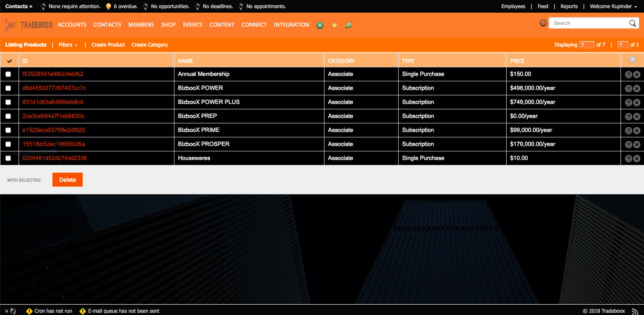The image size is (644, 315).
Task: Open the CONTACTS menu
Action: (107, 25)
